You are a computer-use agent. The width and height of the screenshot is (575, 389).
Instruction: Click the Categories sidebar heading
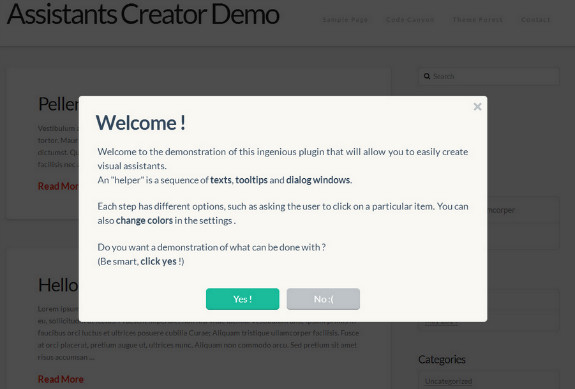(442, 360)
